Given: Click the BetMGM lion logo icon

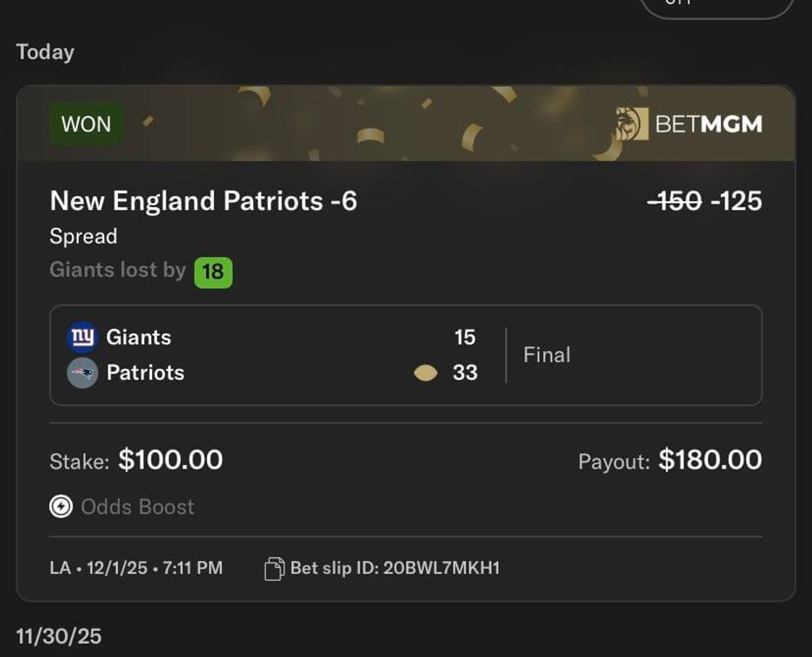Looking at the screenshot, I should pos(632,124).
